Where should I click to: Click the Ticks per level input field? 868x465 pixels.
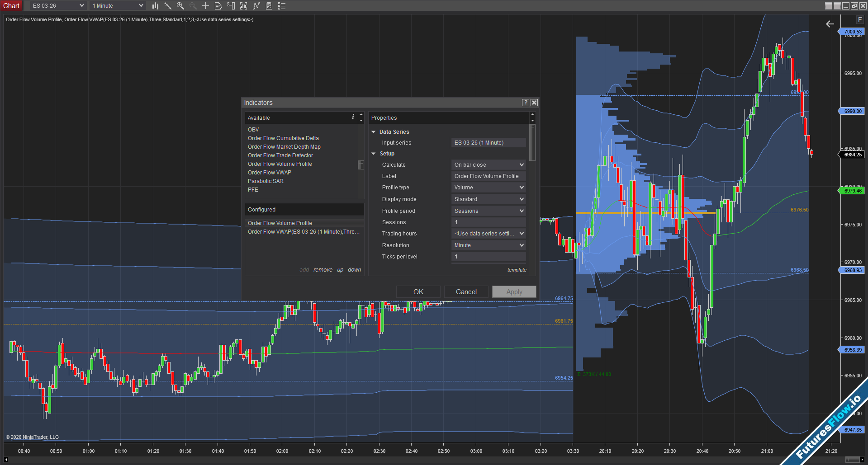click(x=489, y=257)
